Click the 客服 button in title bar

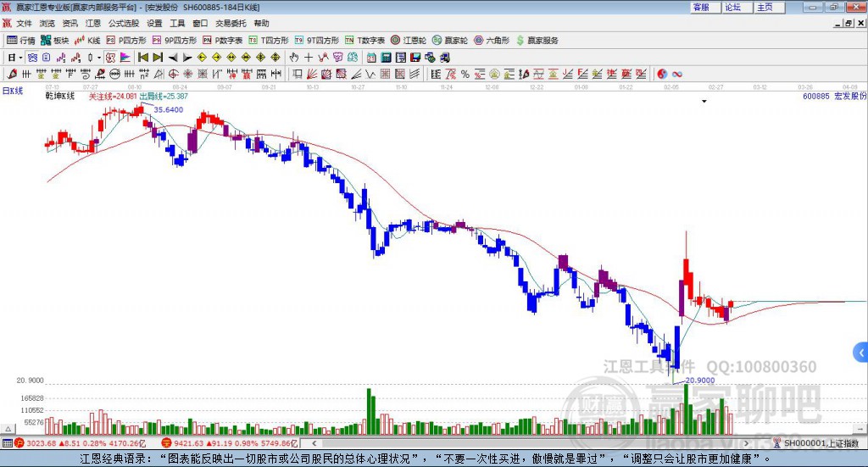[705, 7]
